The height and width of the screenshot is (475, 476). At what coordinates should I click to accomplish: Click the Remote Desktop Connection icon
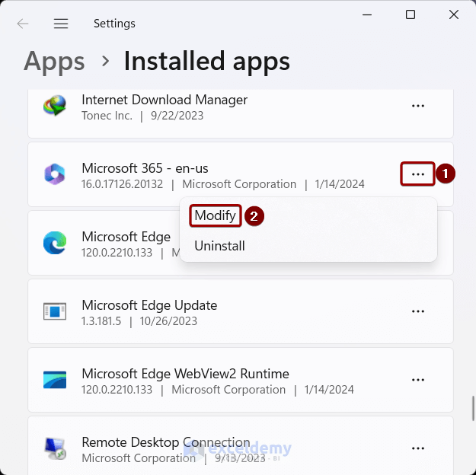coord(55,448)
